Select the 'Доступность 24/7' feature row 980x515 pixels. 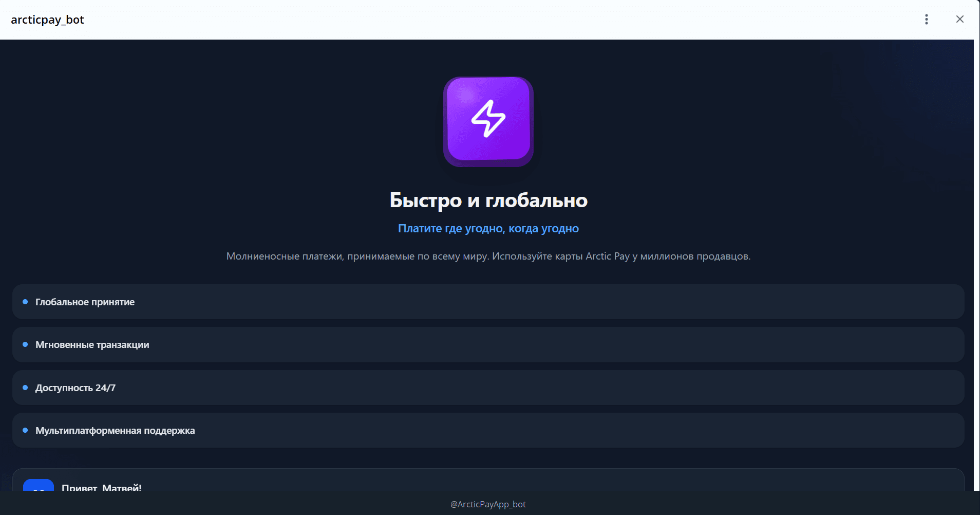488,388
